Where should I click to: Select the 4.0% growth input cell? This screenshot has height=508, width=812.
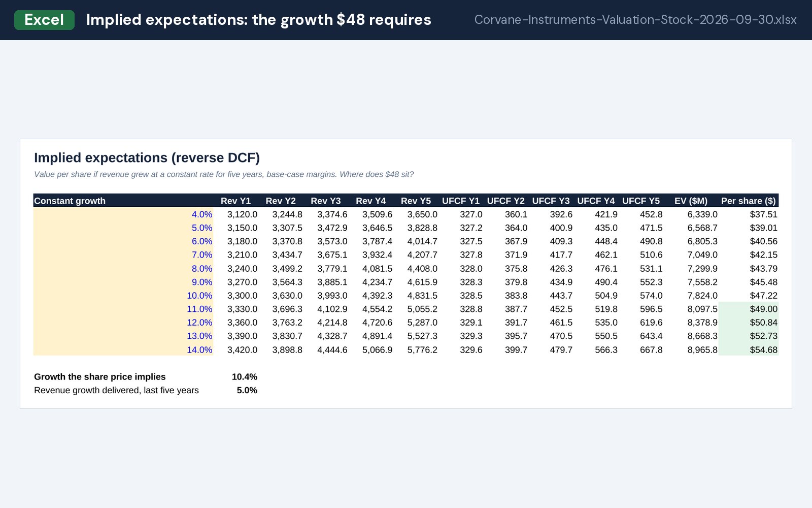123,214
